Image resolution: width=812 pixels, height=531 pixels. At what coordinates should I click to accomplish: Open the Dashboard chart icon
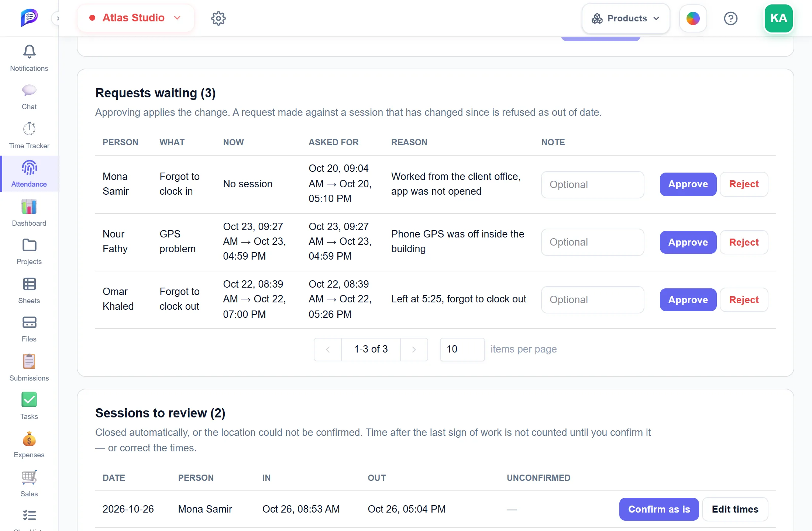coord(29,206)
